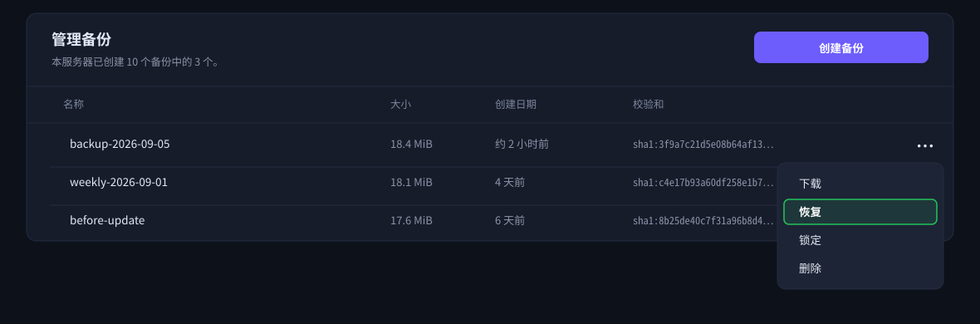Screen dimensions: 980x324
Task: Click the 名称 column header
Action: (73, 105)
